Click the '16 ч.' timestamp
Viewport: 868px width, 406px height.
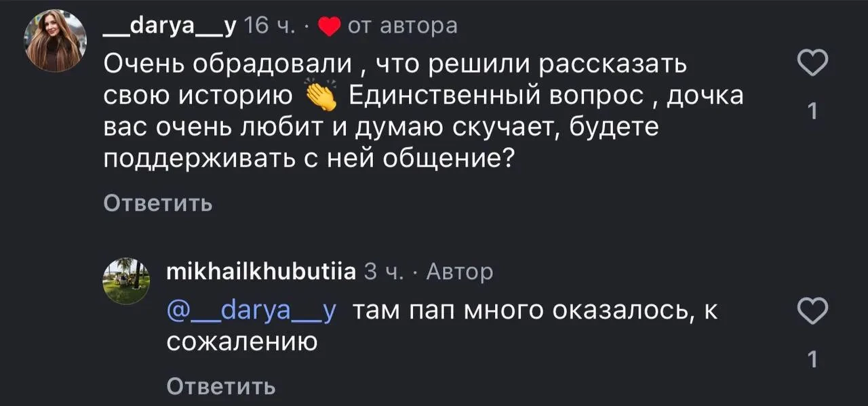(x=269, y=26)
